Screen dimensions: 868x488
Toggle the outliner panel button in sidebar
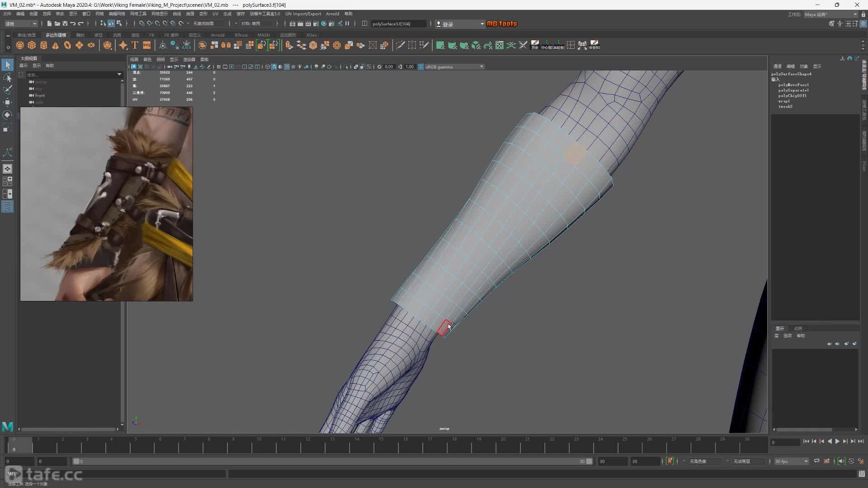[x=7, y=206]
